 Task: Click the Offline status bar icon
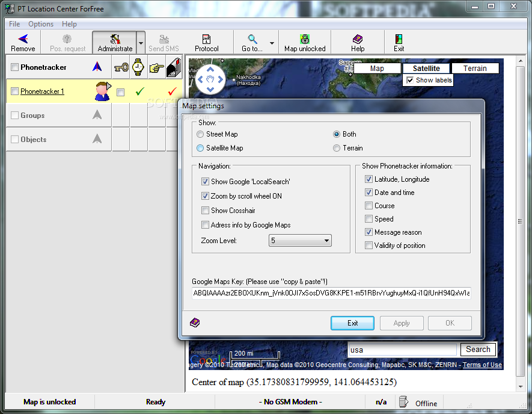[x=403, y=401]
